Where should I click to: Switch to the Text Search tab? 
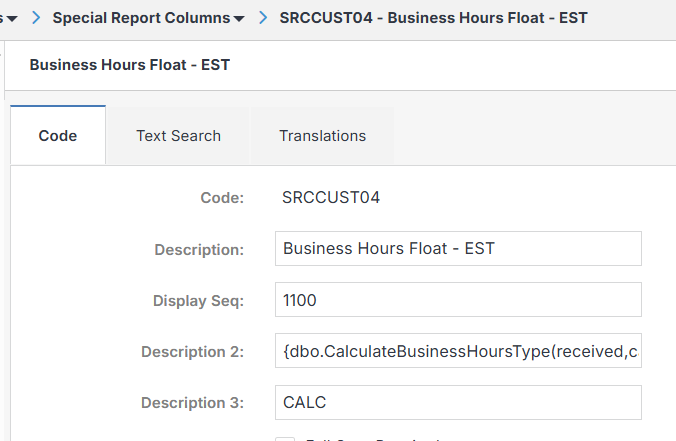tap(178, 136)
